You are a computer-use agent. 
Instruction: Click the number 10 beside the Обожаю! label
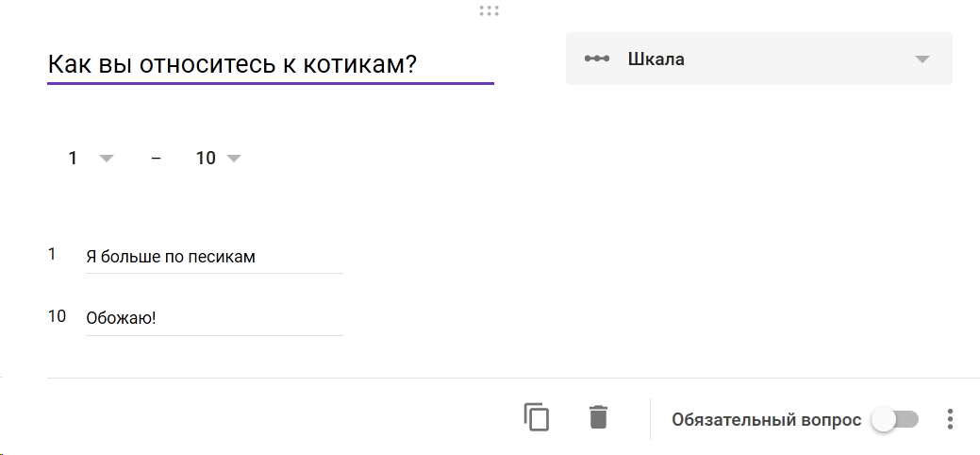click(x=57, y=316)
